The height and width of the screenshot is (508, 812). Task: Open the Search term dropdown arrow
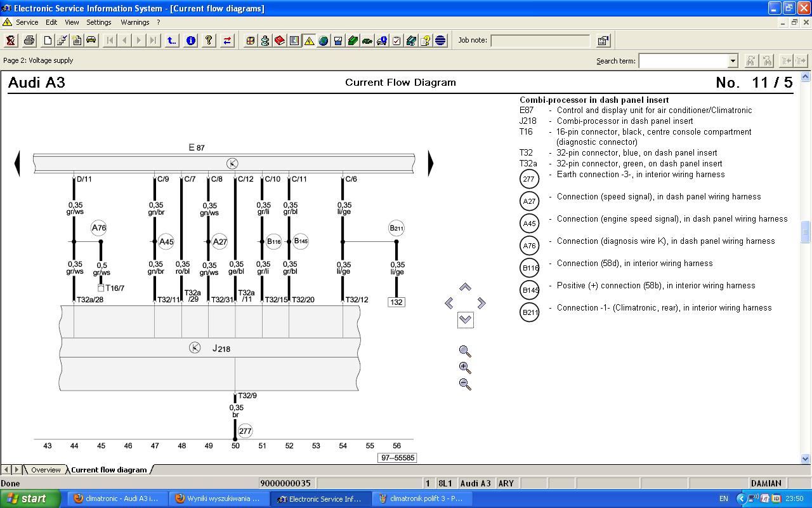pos(733,61)
